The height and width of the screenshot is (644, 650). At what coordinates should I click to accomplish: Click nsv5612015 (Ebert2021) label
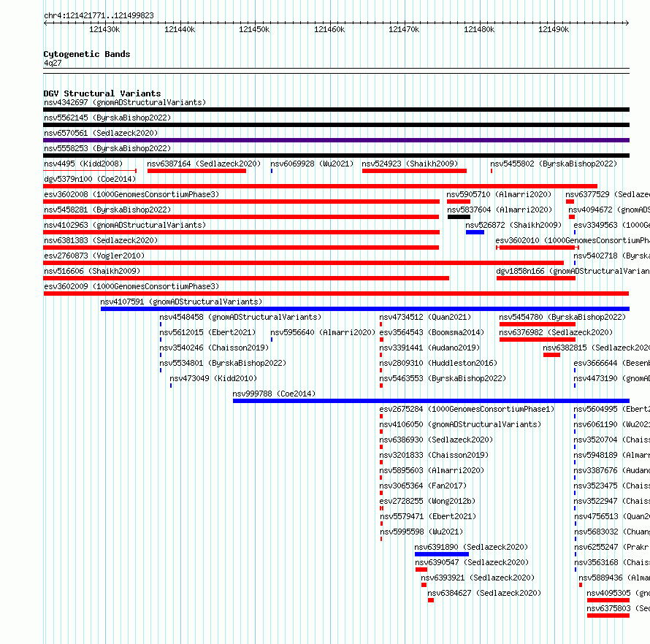click(x=207, y=332)
